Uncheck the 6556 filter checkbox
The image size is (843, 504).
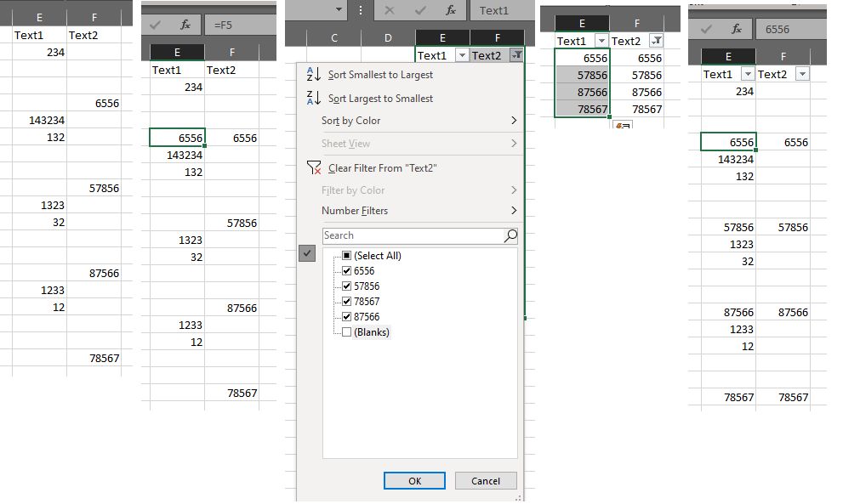[x=347, y=271]
